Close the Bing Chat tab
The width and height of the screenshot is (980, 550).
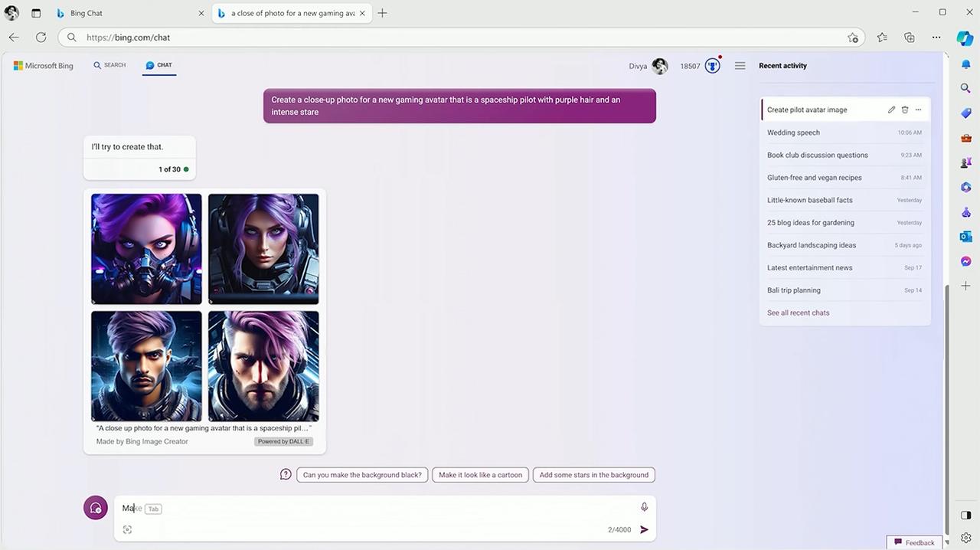(x=201, y=13)
